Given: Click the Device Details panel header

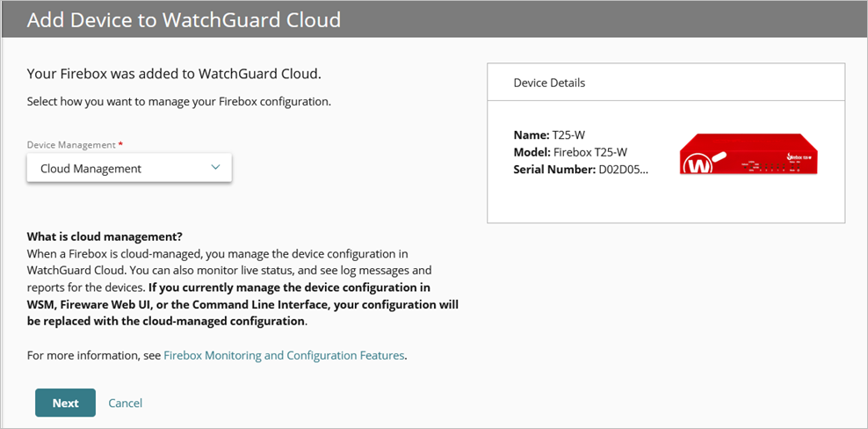Looking at the screenshot, I should click(x=549, y=83).
